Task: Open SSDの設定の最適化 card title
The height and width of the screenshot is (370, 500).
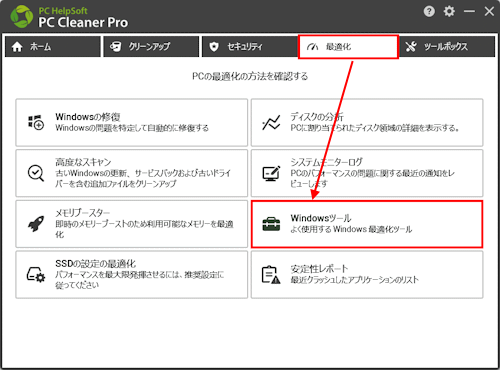Action: [x=95, y=264]
